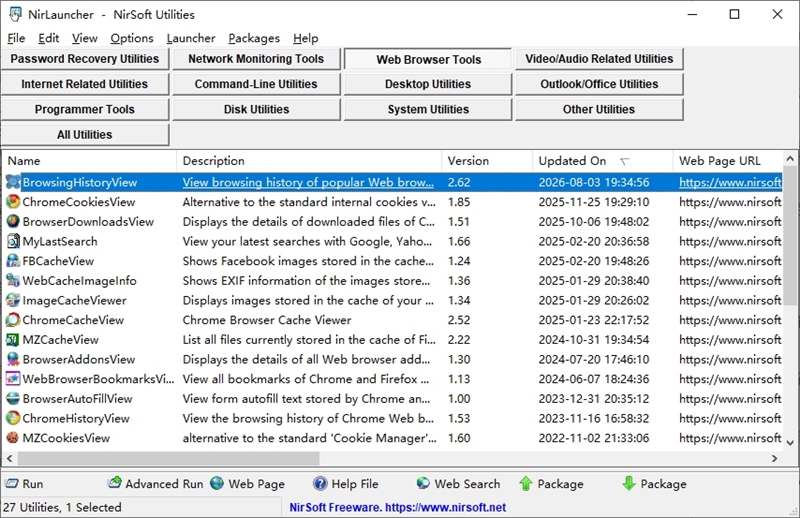
Task: Show Video/Audio Related Utilities
Action: 599,59
